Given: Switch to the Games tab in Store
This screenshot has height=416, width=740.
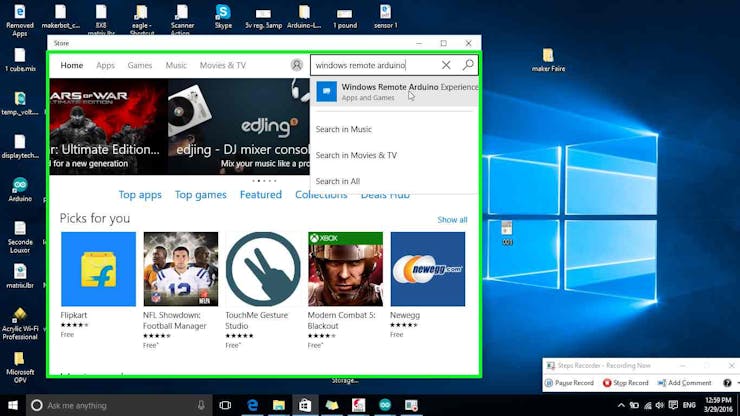Looking at the screenshot, I should click(140, 65).
